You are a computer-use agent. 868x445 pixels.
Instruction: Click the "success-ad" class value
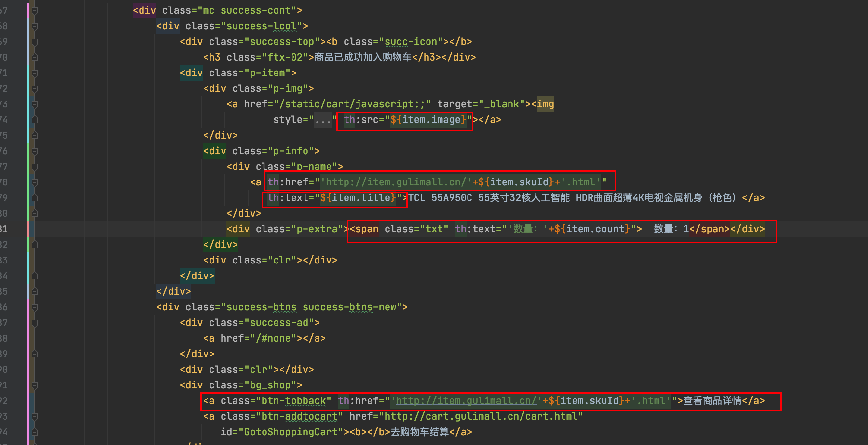pyautogui.click(x=279, y=323)
